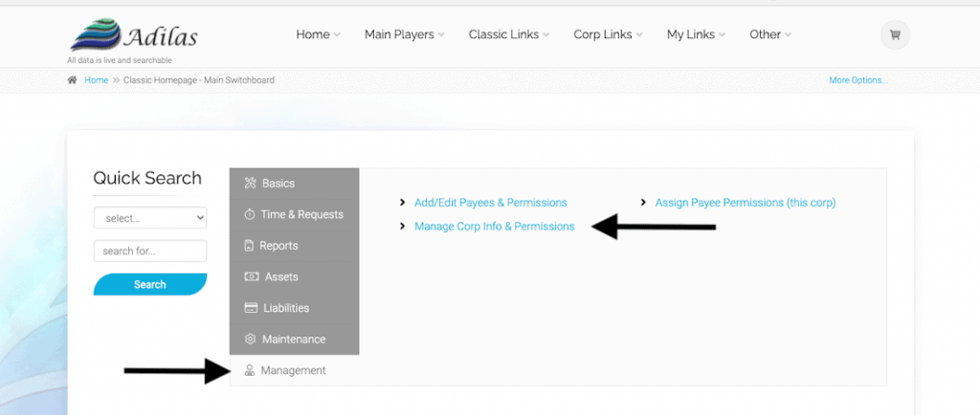This screenshot has height=415, width=980.
Task: Expand the Main Players menu
Action: 405,35
